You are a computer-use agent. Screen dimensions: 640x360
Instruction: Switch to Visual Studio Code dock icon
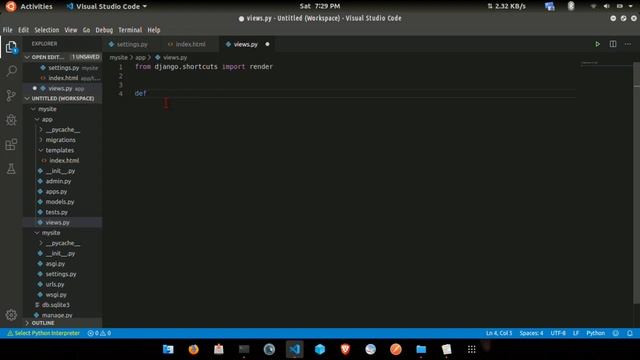295,349
